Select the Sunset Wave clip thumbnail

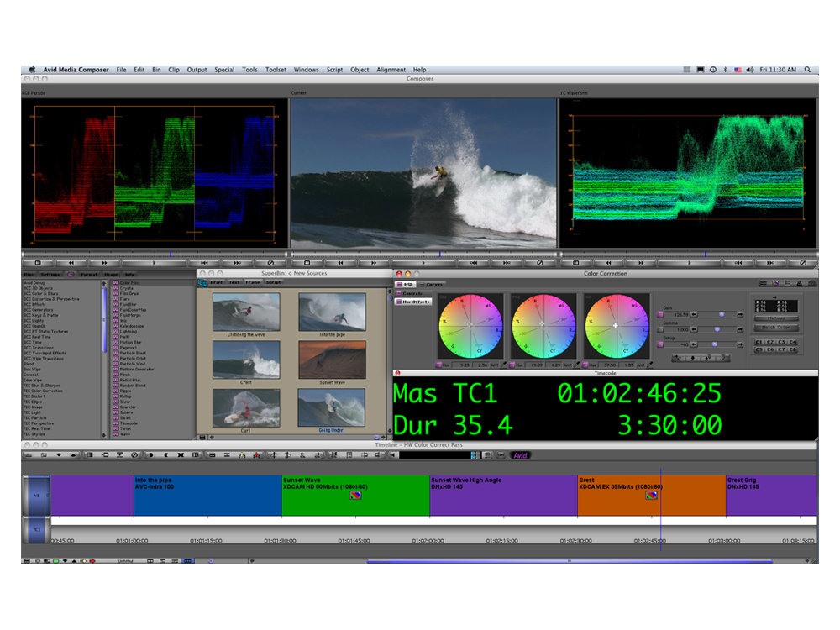coord(332,358)
